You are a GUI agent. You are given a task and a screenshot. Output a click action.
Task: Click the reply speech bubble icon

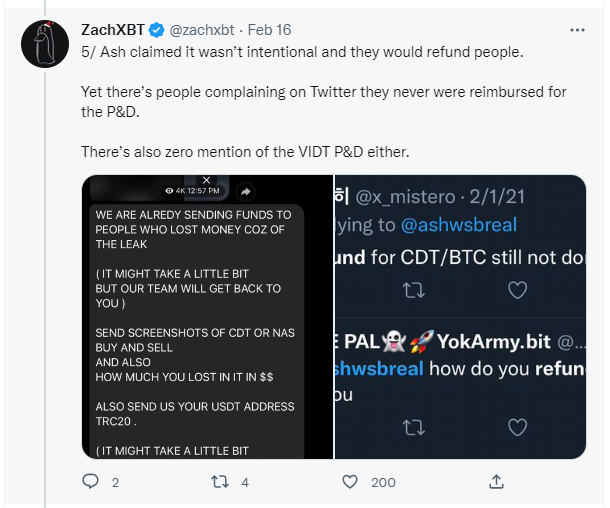pyautogui.click(x=91, y=482)
